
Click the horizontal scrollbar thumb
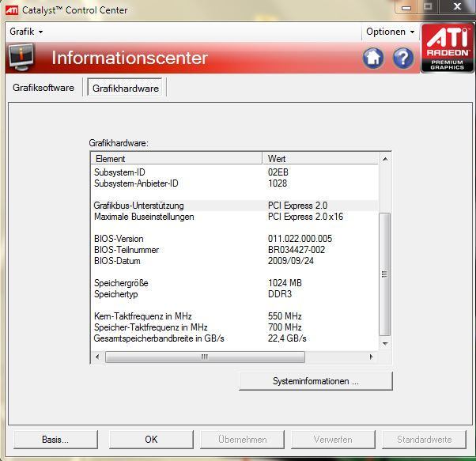(205, 357)
